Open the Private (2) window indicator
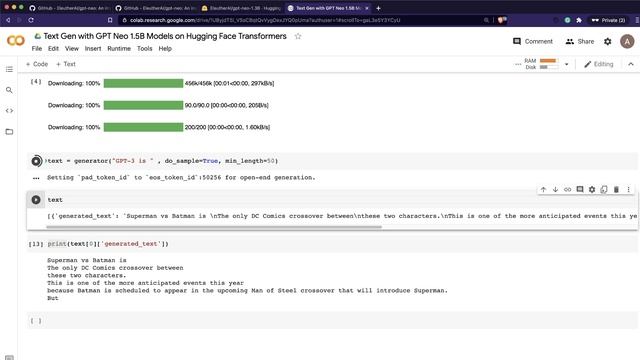Screen dimensions: 640x360 [x=609, y=20]
